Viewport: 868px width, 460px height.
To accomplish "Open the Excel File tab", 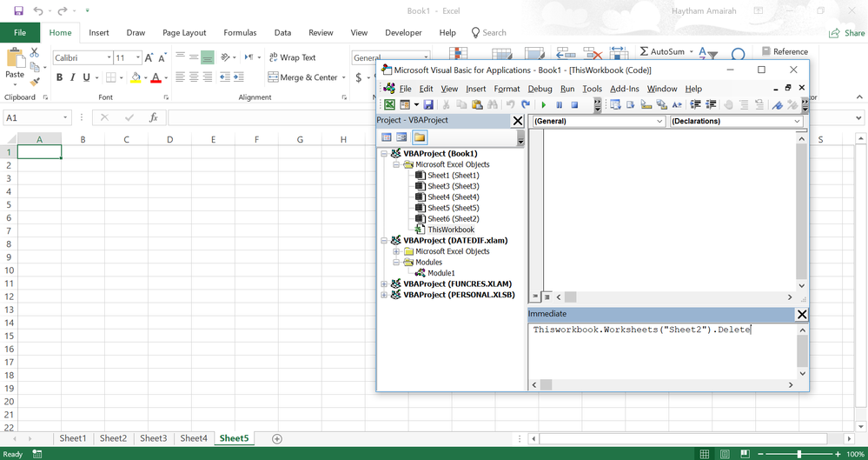I will point(20,33).
